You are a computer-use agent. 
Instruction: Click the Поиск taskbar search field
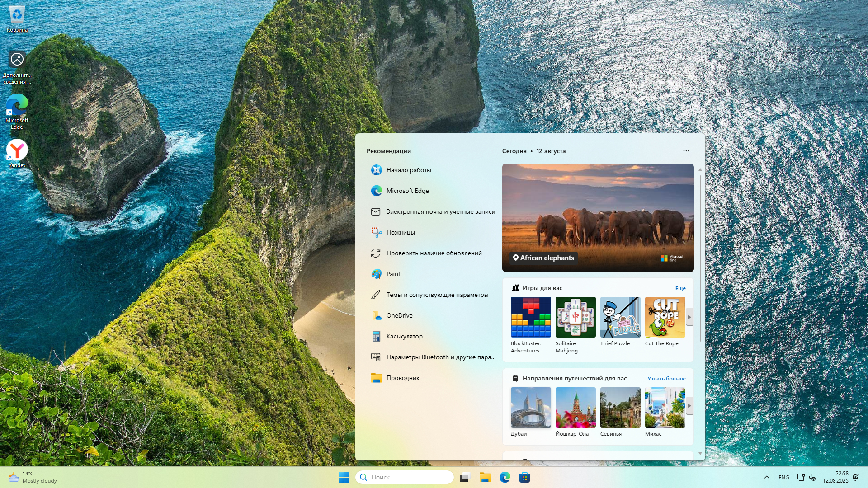[405, 477]
